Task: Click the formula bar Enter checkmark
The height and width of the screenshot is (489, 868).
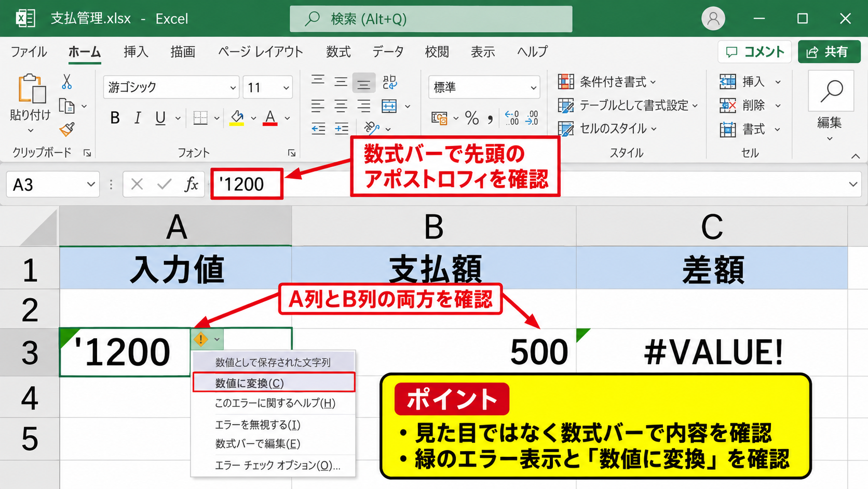Action: (165, 184)
